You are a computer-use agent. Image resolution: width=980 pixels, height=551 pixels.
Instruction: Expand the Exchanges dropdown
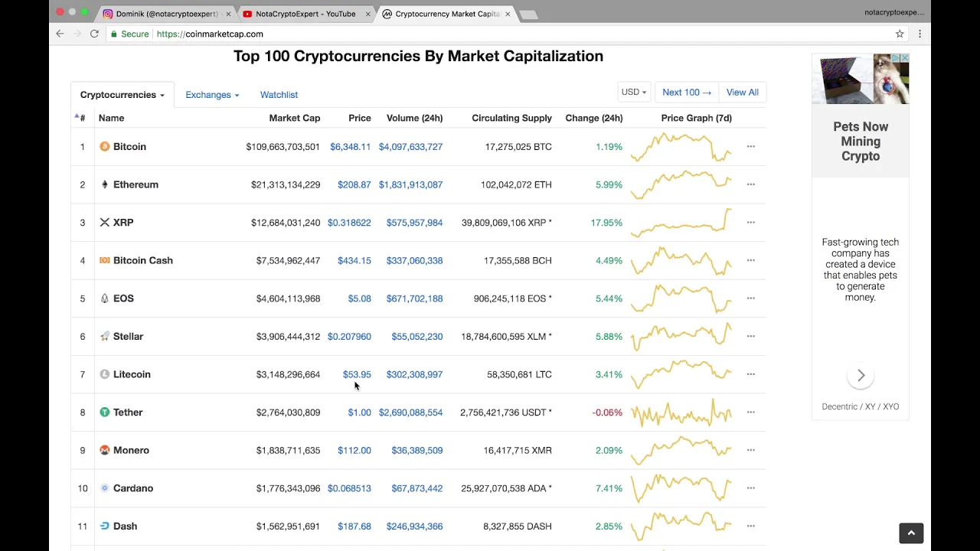[x=212, y=95]
